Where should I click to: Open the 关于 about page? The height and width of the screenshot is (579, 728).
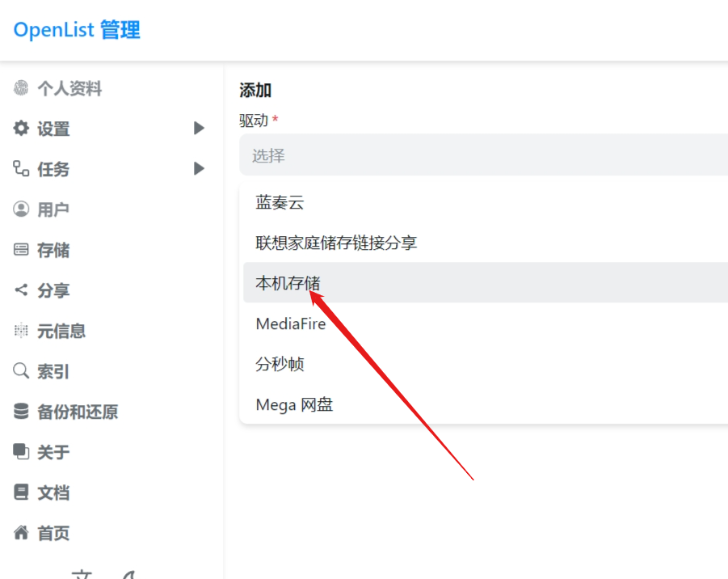click(x=53, y=452)
